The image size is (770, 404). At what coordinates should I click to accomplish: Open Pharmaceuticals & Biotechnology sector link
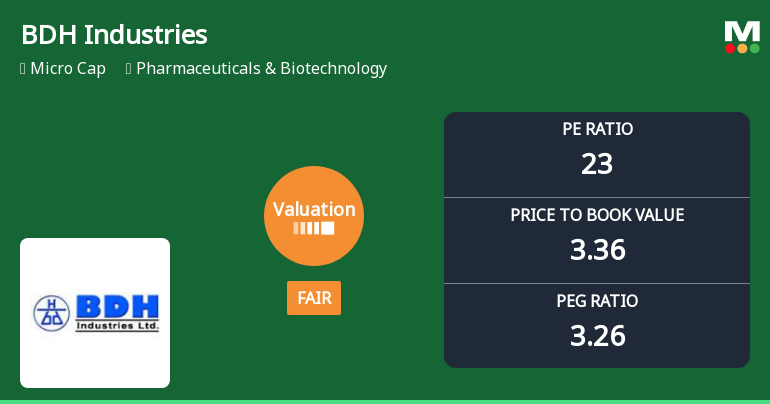pyautogui.click(x=261, y=69)
